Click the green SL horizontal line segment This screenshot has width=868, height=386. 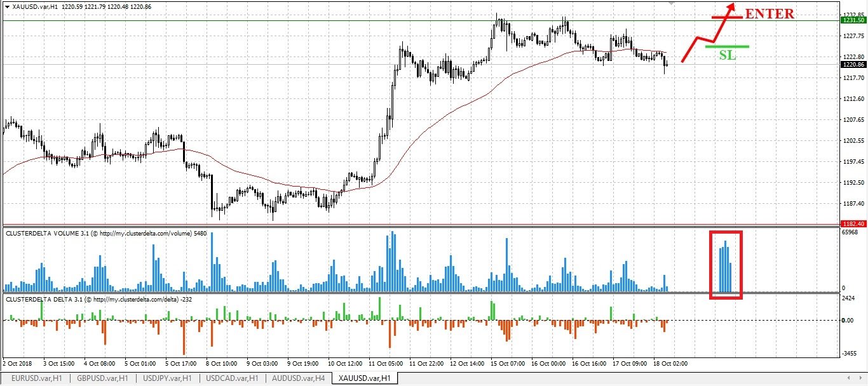[727, 46]
